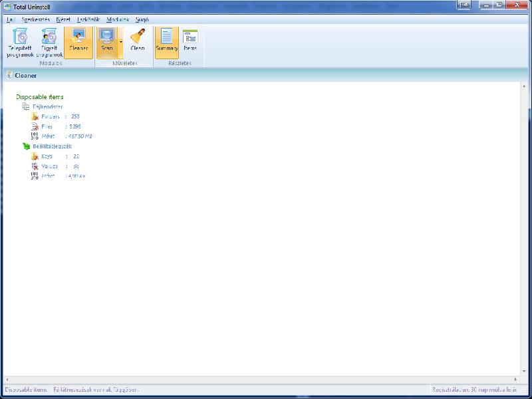Minimize the Total Uninstall window
532x399 pixels.
coord(486,5)
